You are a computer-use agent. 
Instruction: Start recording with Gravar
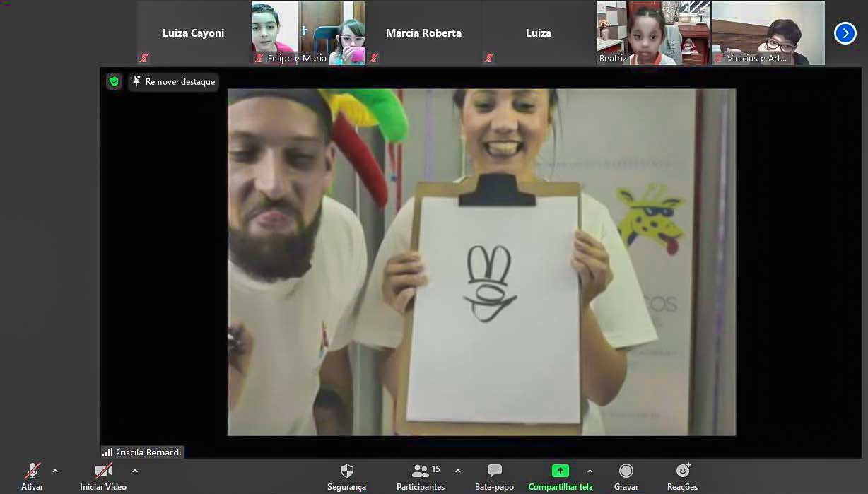coord(626,476)
